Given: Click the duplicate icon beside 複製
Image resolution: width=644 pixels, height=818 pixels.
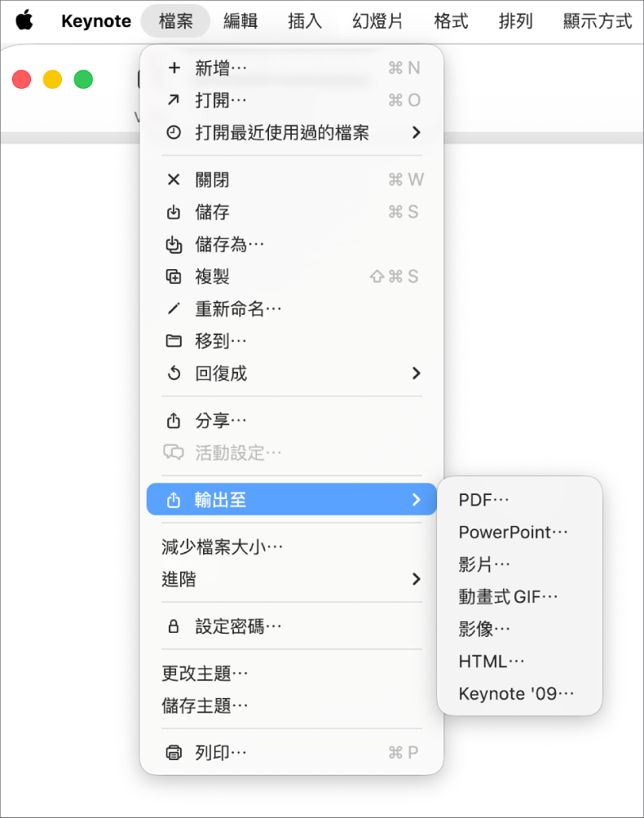Looking at the screenshot, I should tap(173, 276).
